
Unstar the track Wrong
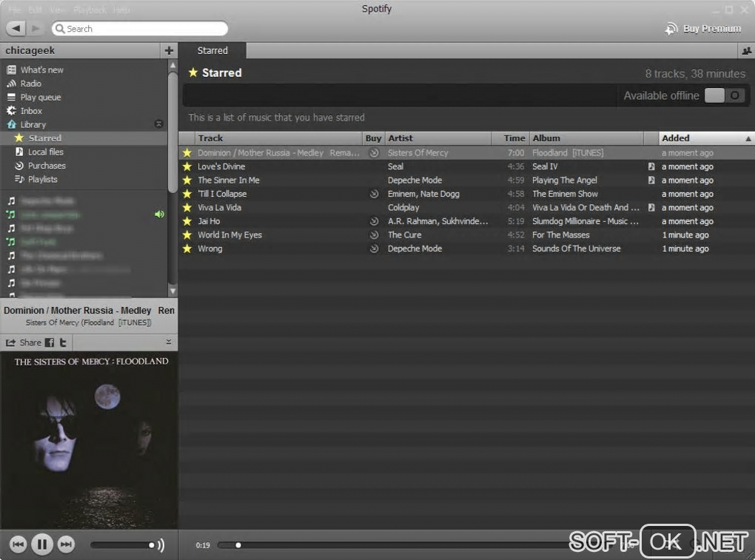[187, 249]
